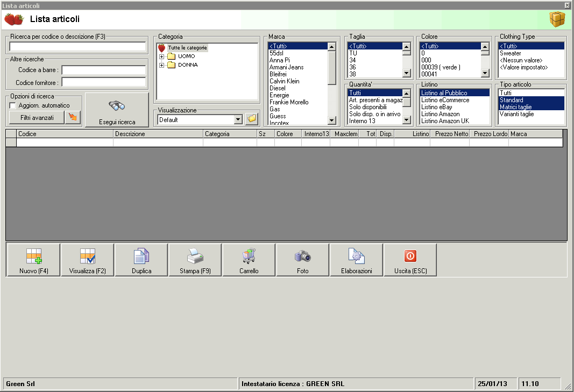Open the Visualizzazione Default dropdown
The image size is (574, 392).
(238, 119)
